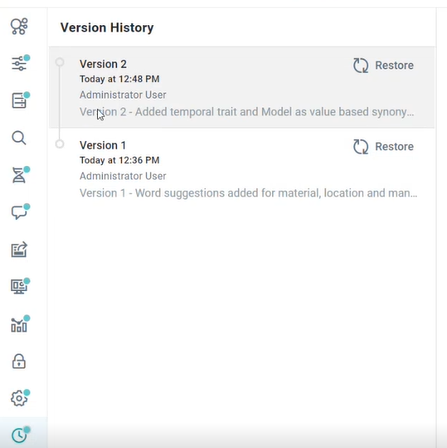Viewport: 447px width, 448px height.
Task: Select the clock version history icon
Action: [x=19, y=435]
